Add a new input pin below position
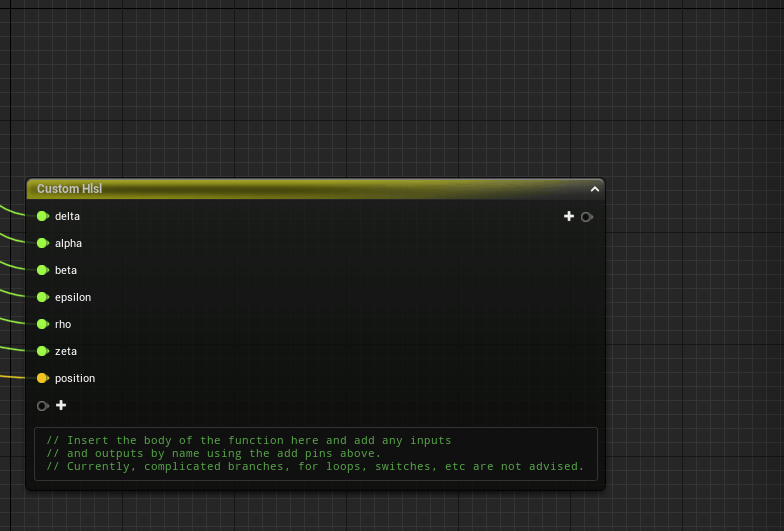 pyautogui.click(x=61, y=405)
